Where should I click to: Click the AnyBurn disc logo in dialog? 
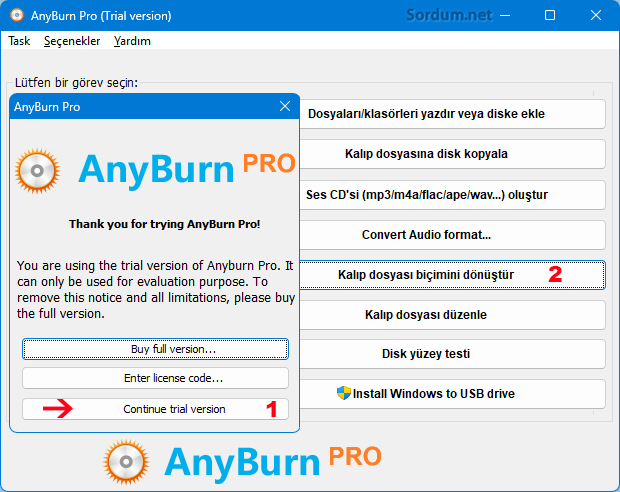(x=38, y=171)
